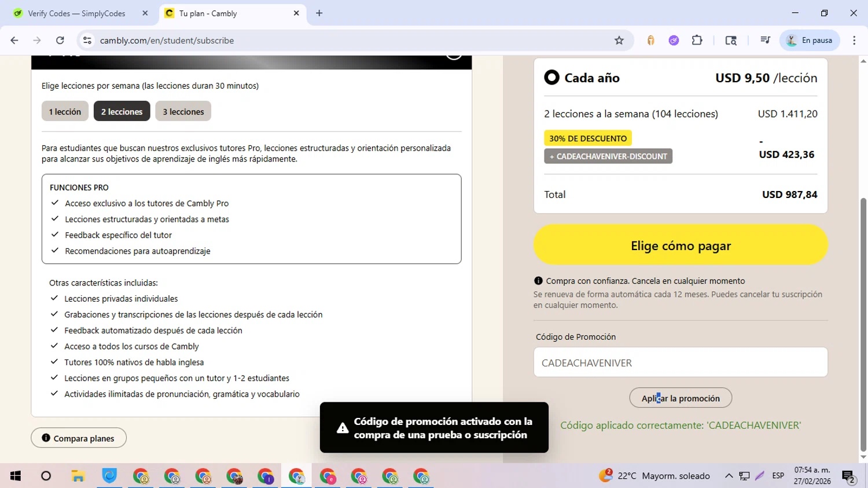
Task: Click the 'USD 987,84' total amount
Action: tap(789, 195)
